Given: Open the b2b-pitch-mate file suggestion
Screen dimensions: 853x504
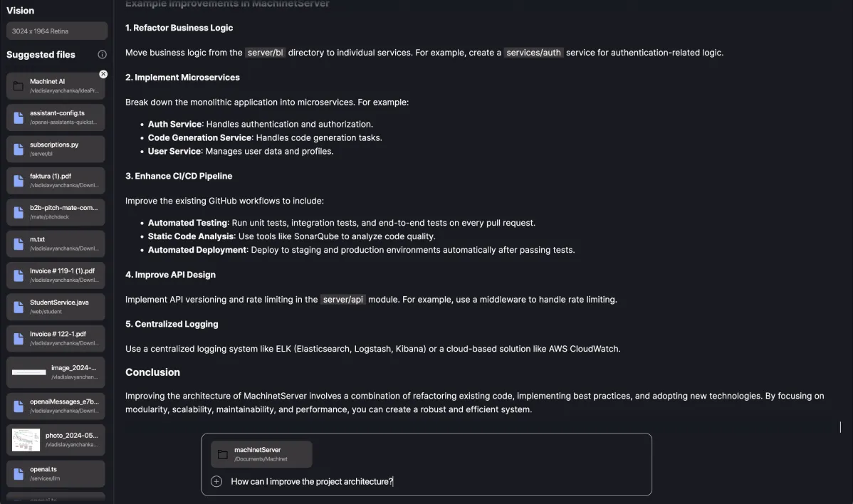Looking at the screenshot, I should [56, 211].
